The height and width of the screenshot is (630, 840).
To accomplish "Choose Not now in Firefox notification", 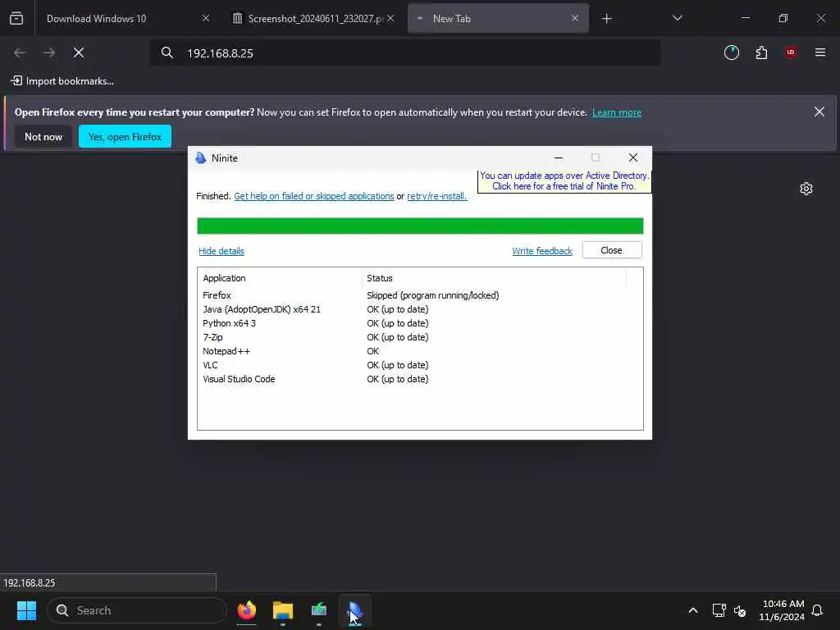I will click(43, 137).
